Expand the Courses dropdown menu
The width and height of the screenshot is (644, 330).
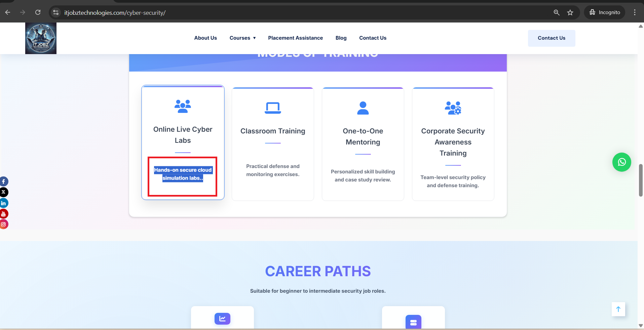(x=242, y=38)
